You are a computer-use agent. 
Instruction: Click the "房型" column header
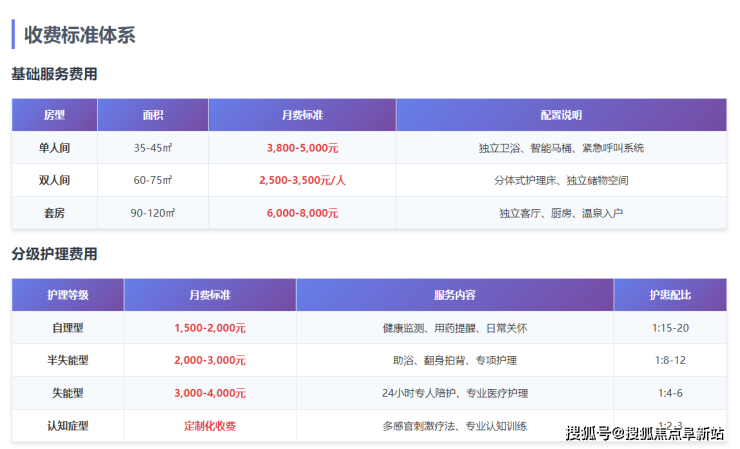tap(54, 115)
